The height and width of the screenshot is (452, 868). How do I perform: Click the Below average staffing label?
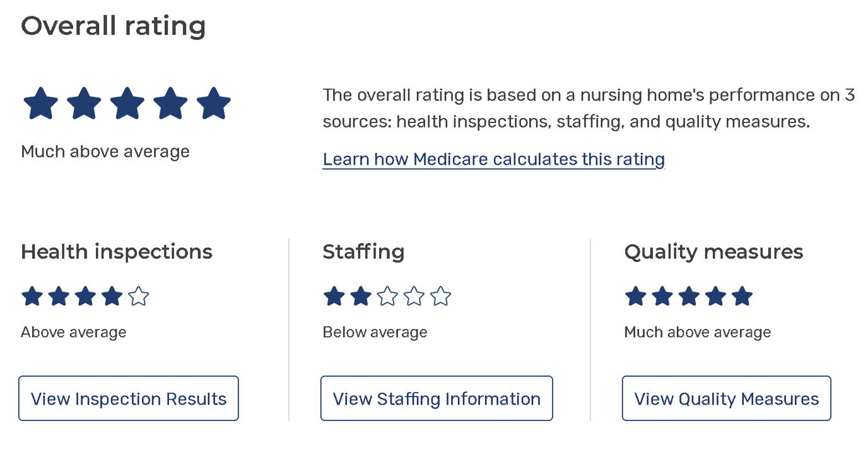click(375, 332)
